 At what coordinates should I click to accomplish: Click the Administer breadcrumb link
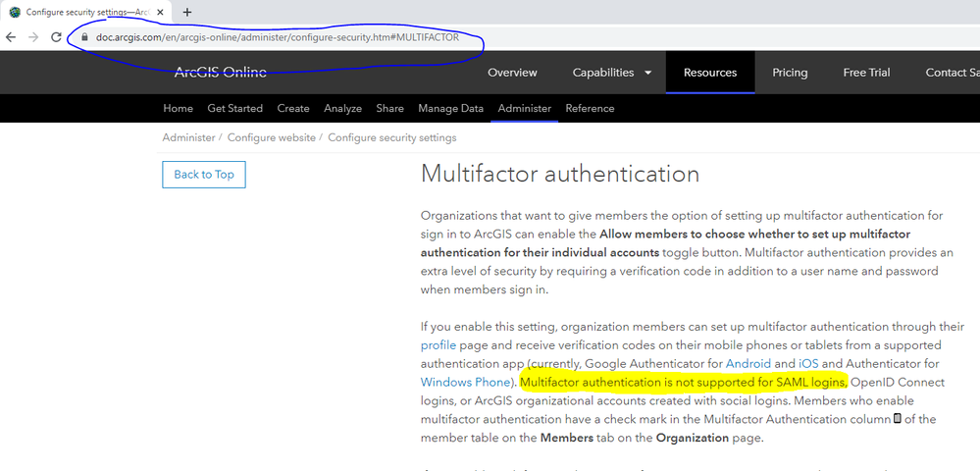click(188, 137)
